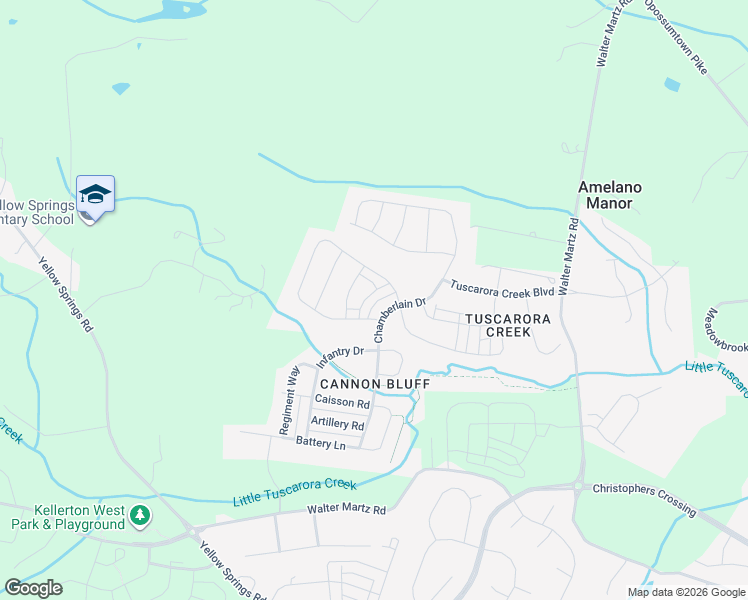Select the Infantry Dr street label

[340, 357]
